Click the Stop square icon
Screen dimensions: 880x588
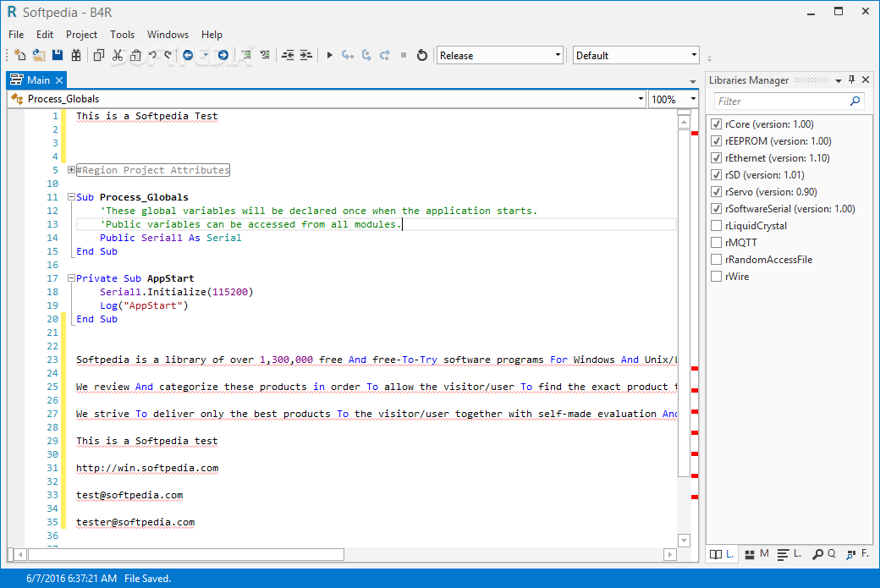404,55
